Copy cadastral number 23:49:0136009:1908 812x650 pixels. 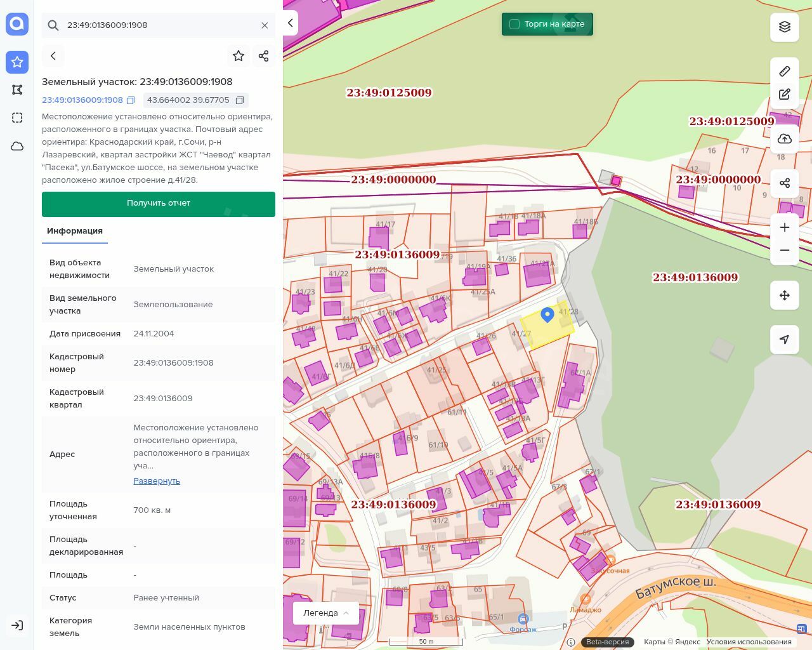point(131,100)
